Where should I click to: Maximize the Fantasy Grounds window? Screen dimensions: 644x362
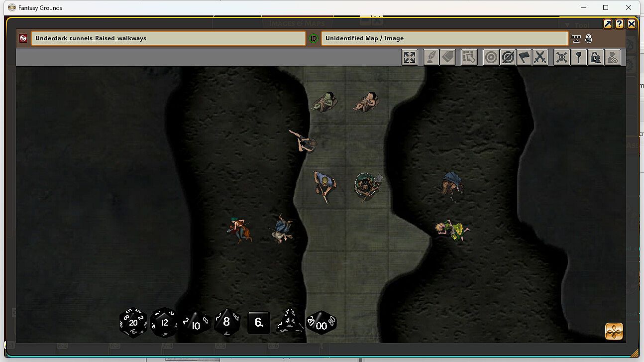(606, 7)
